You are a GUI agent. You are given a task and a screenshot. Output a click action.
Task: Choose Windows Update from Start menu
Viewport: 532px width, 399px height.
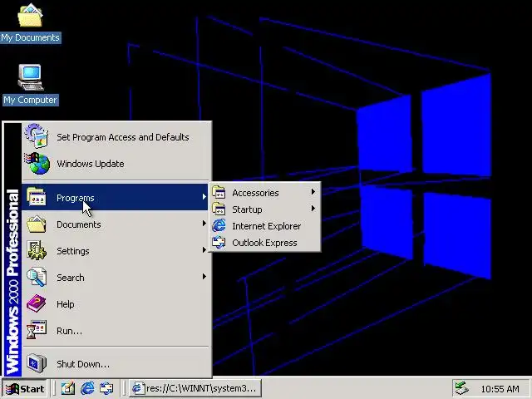[x=116, y=164]
